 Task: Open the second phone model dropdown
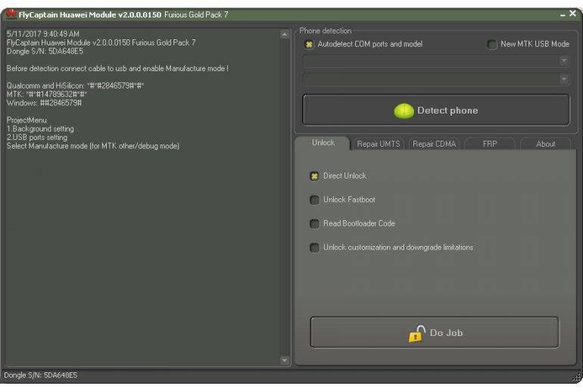point(436,79)
